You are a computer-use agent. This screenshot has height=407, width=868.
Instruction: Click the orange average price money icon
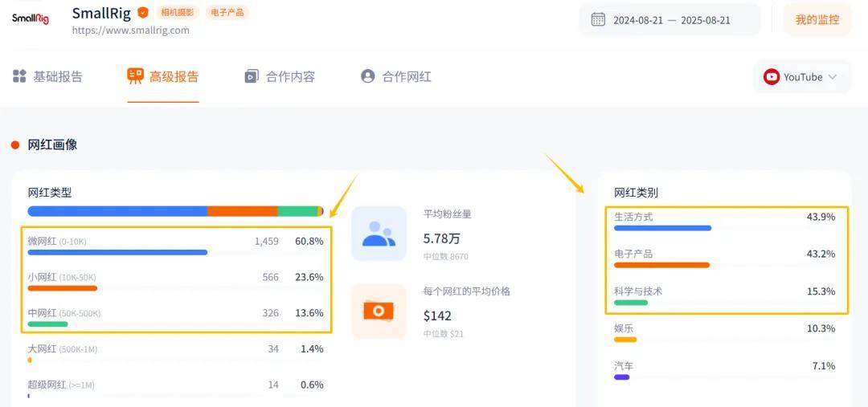pos(379,311)
